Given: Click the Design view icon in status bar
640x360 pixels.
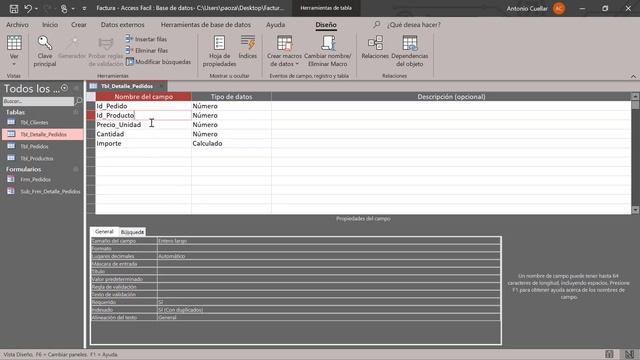Looking at the screenshot, I should pos(629,354).
